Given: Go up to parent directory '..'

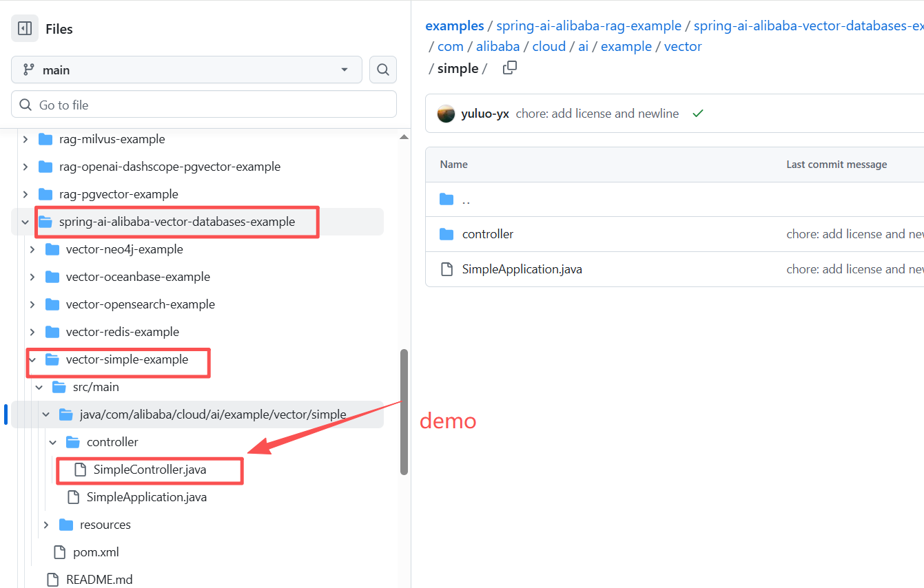Looking at the screenshot, I should pos(466,200).
